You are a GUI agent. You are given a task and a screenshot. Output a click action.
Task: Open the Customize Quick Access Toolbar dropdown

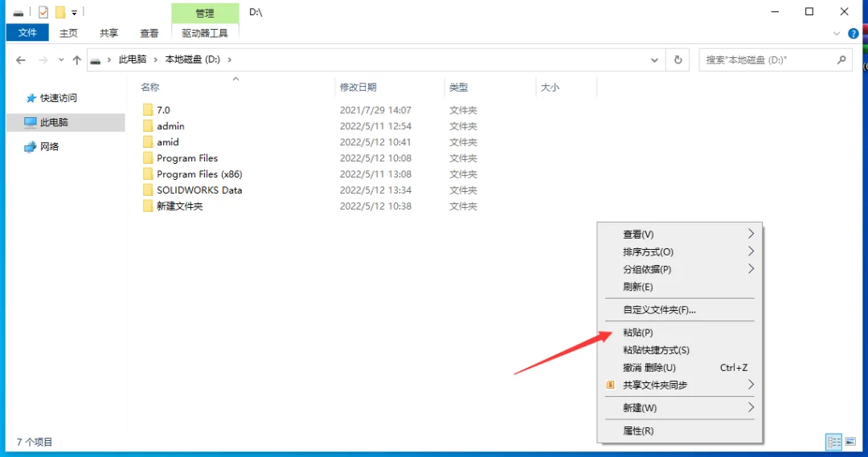click(74, 12)
